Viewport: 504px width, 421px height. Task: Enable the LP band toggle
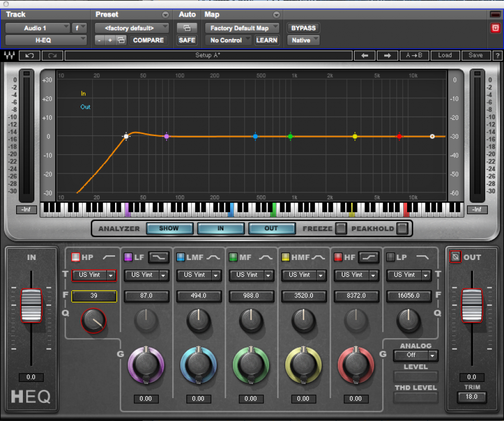click(390, 257)
